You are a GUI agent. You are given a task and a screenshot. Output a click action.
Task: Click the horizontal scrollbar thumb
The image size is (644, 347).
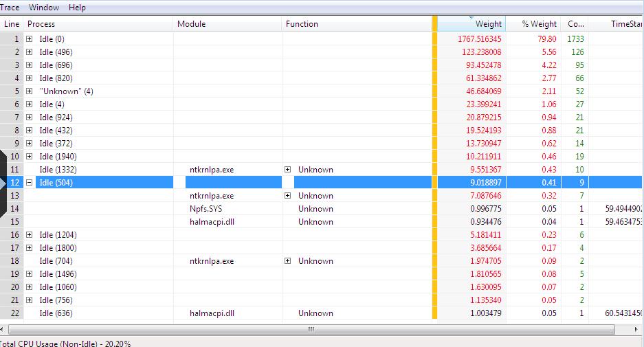(x=311, y=329)
